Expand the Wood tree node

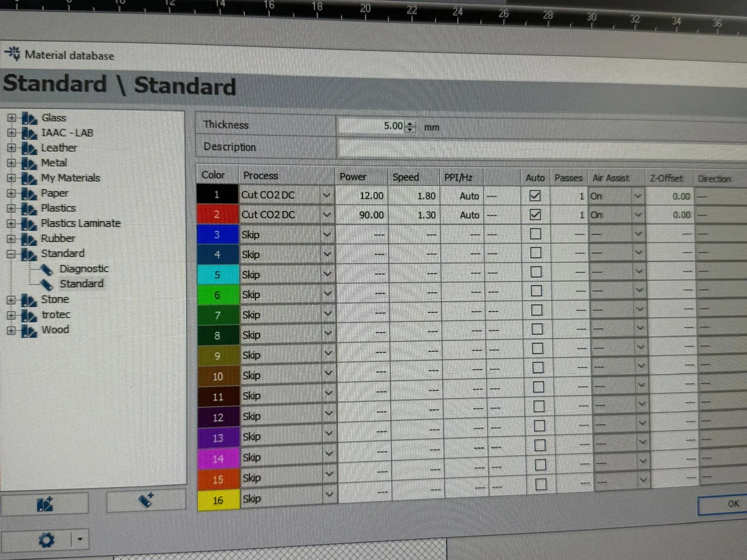pos(11,330)
